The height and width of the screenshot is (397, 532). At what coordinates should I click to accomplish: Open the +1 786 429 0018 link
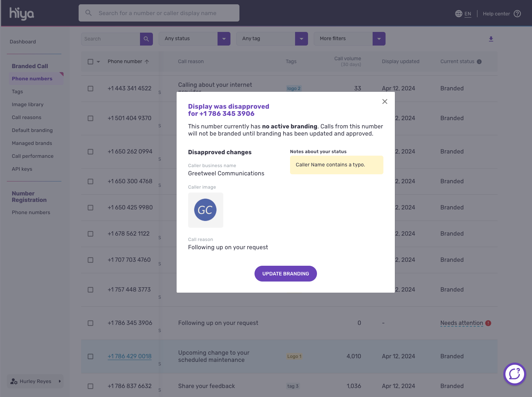tap(130, 356)
